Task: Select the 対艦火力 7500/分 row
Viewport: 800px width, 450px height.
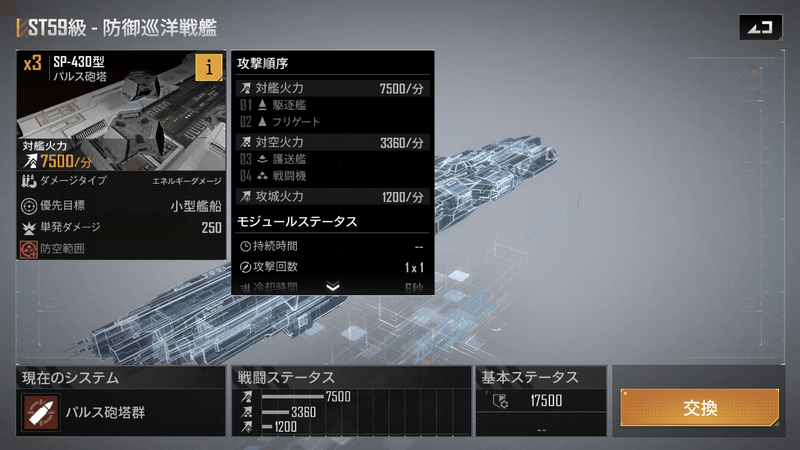Action: (332, 88)
